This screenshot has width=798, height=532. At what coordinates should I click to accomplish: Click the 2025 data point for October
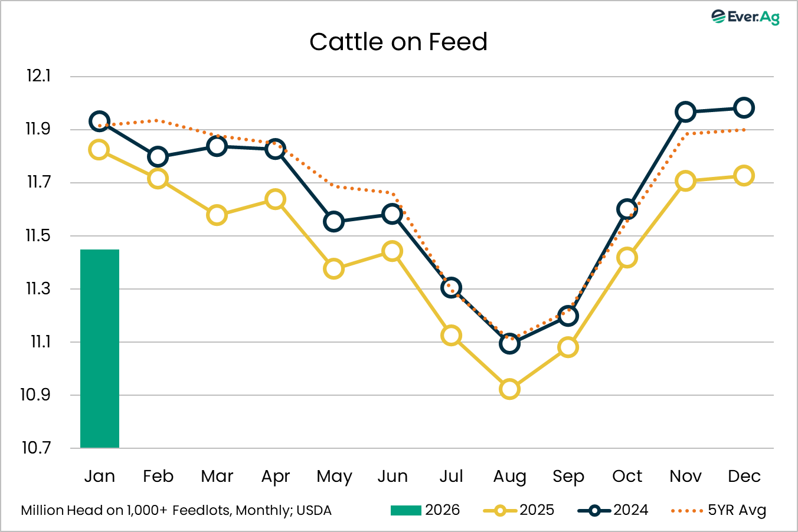click(x=627, y=258)
